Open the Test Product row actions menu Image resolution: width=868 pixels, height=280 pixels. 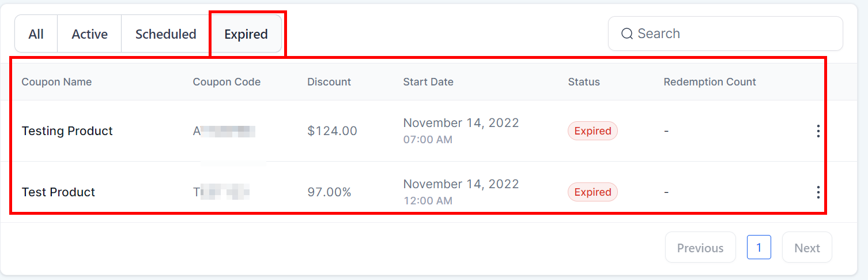tap(818, 192)
